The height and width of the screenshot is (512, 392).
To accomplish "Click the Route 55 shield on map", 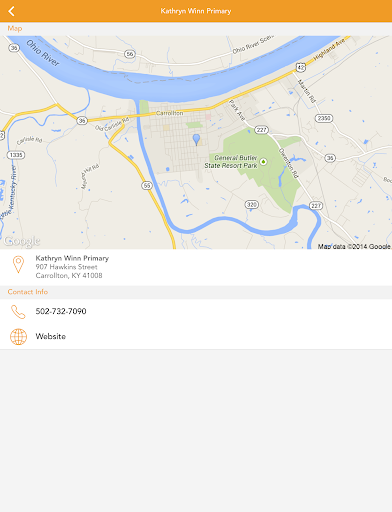I will tap(147, 185).
